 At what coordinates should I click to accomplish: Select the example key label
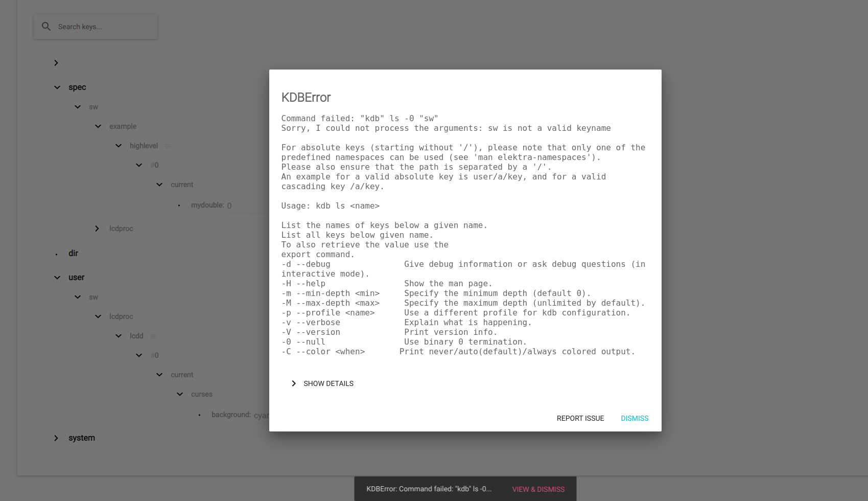(x=123, y=126)
